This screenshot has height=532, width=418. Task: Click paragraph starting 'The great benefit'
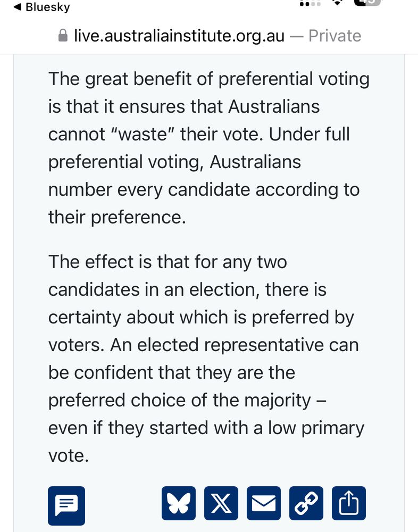click(x=208, y=148)
